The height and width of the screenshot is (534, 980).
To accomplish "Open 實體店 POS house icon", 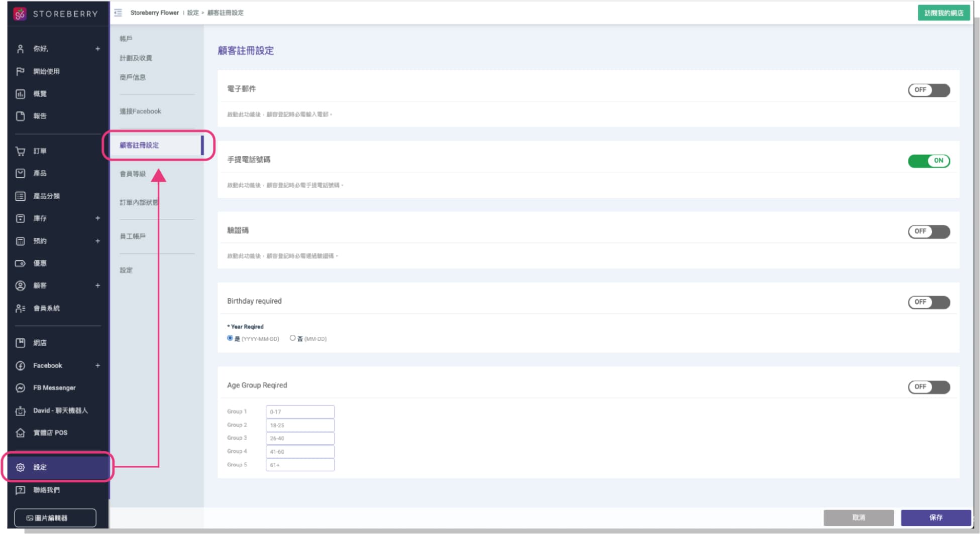I will [20, 433].
